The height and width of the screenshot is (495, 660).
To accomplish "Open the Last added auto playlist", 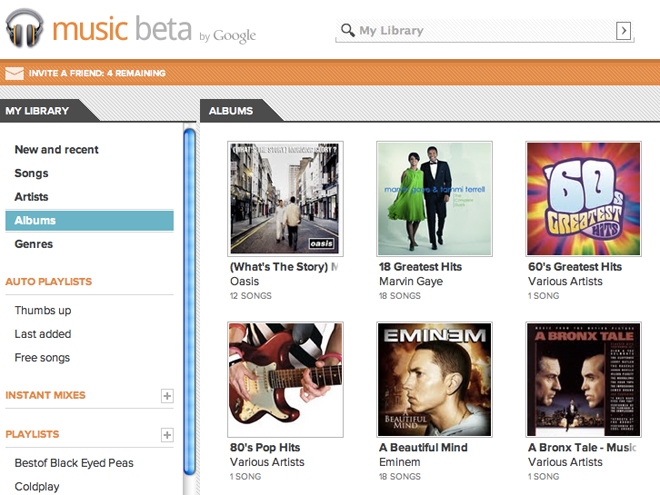I will [x=43, y=334].
